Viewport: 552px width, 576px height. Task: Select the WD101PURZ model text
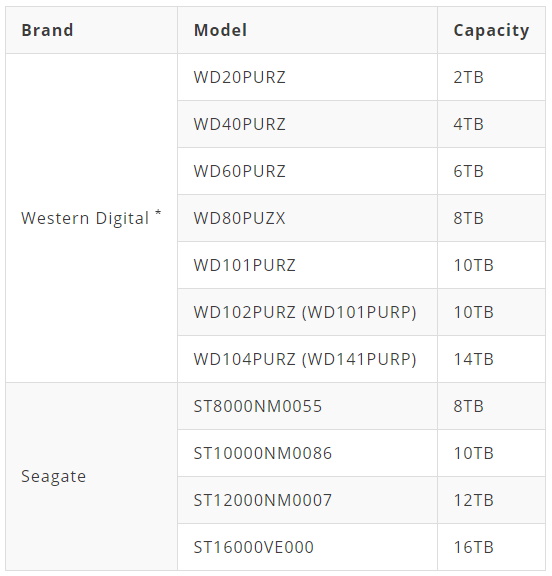[245, 265]
